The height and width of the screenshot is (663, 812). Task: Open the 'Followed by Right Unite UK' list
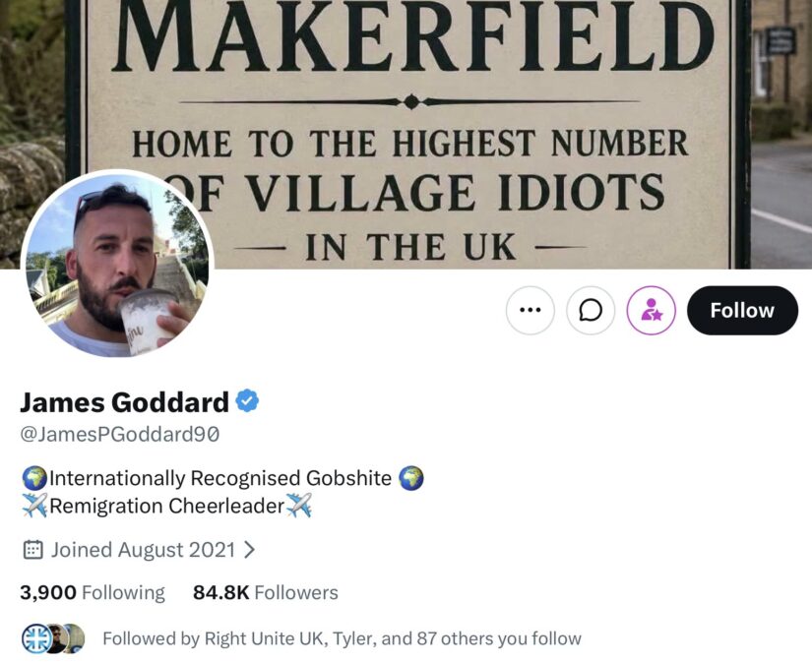click(342, 638)
